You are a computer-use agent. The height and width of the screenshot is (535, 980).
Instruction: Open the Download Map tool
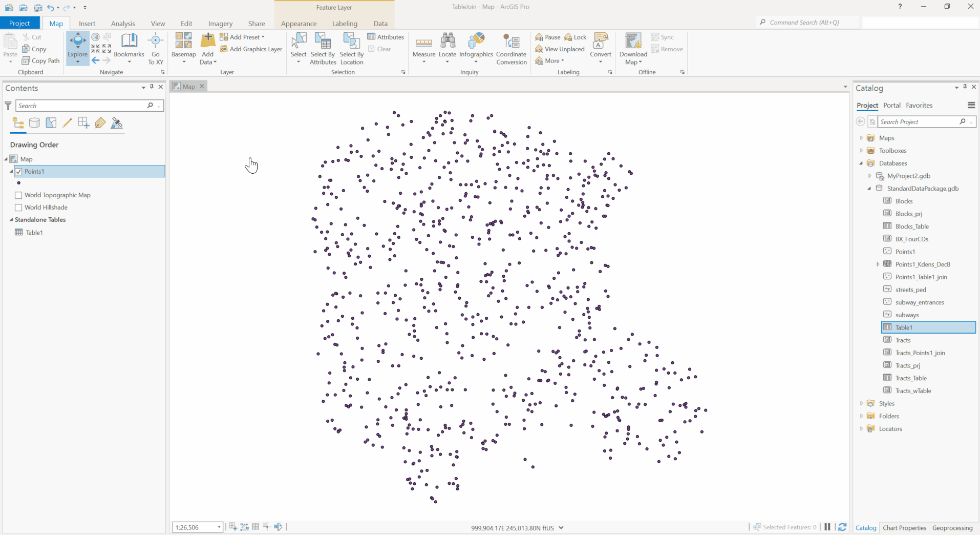(633, 48)
